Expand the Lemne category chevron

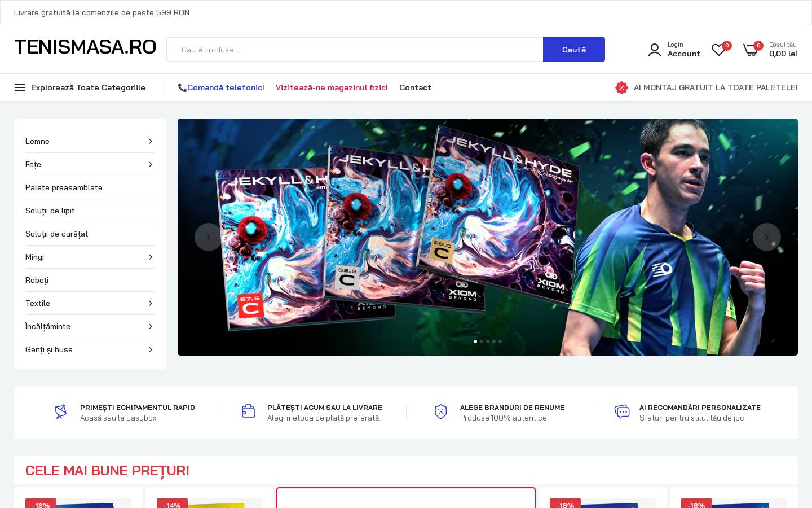150,141
